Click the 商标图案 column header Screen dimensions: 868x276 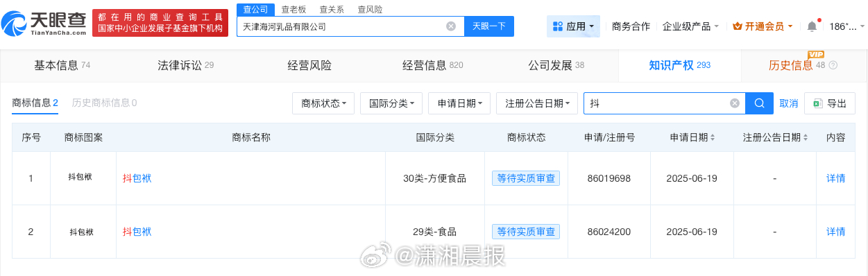[83, 137]
